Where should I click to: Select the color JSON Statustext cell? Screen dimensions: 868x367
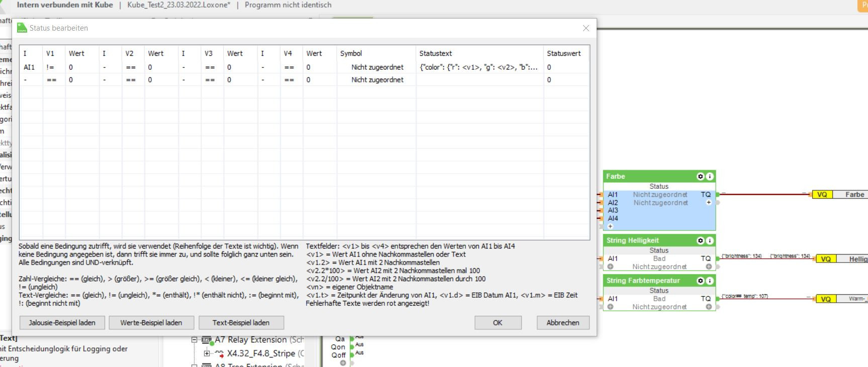480,67
